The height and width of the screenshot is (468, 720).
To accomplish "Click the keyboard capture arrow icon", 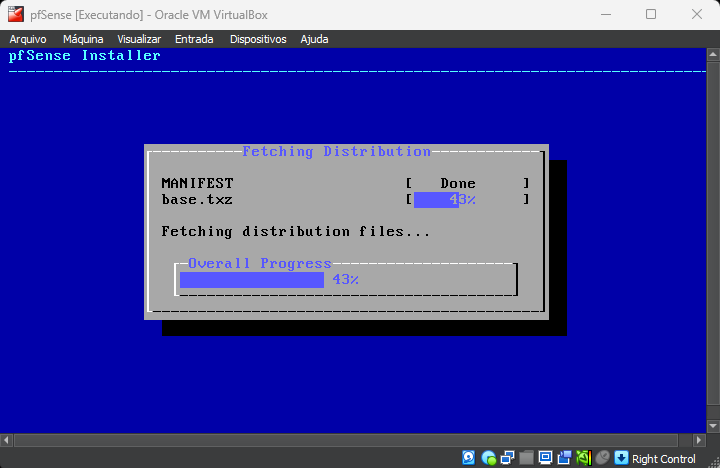I will click(621, 457).
